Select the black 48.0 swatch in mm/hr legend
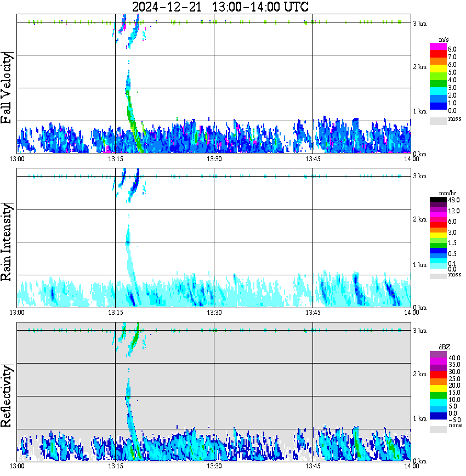Screen dimensions: 466x476 [438, 200]
